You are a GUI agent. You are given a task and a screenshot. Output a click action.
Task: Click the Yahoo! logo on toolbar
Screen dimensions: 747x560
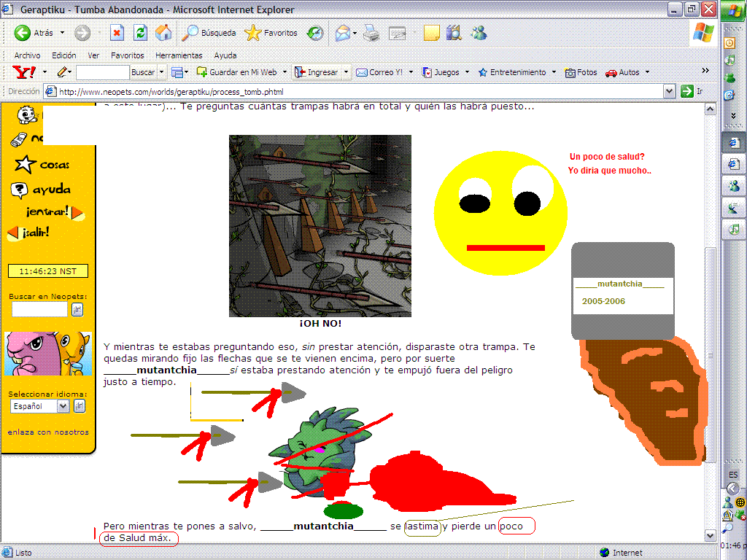coord(24,72)
